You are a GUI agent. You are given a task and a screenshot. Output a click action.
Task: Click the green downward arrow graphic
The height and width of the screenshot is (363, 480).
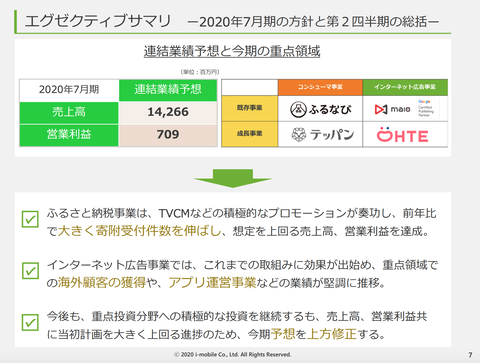click(233, 178)
